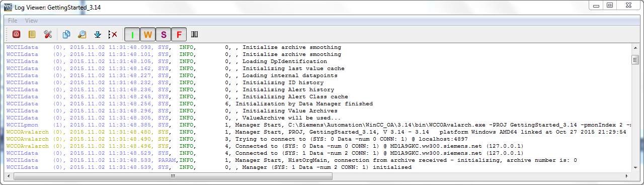The height and width of the screenshot is (185, 644).
Task: Click the red power/exit toolbar icon
Action: 17,34
